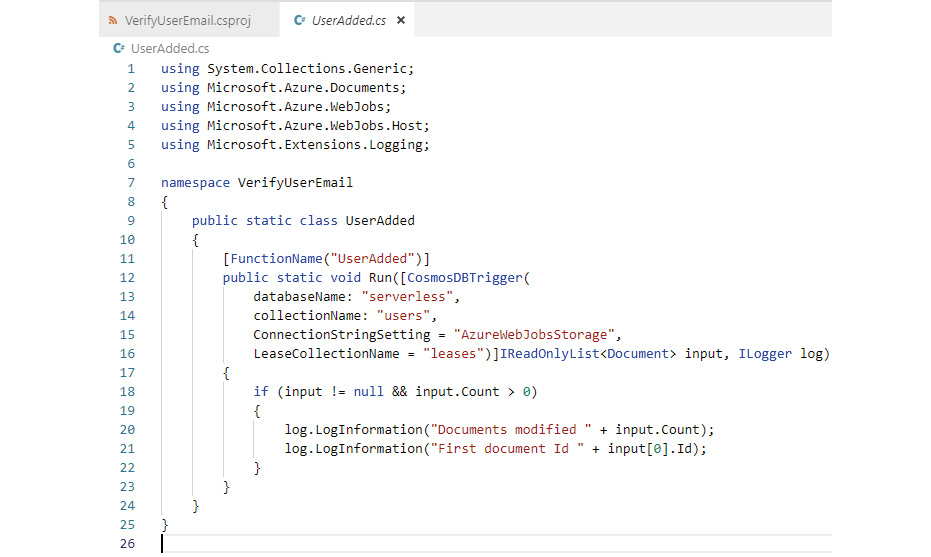This screenshot has width=931, height=557.
Task: Click the string "serverless" on line 13
Action: pos(407,297)
